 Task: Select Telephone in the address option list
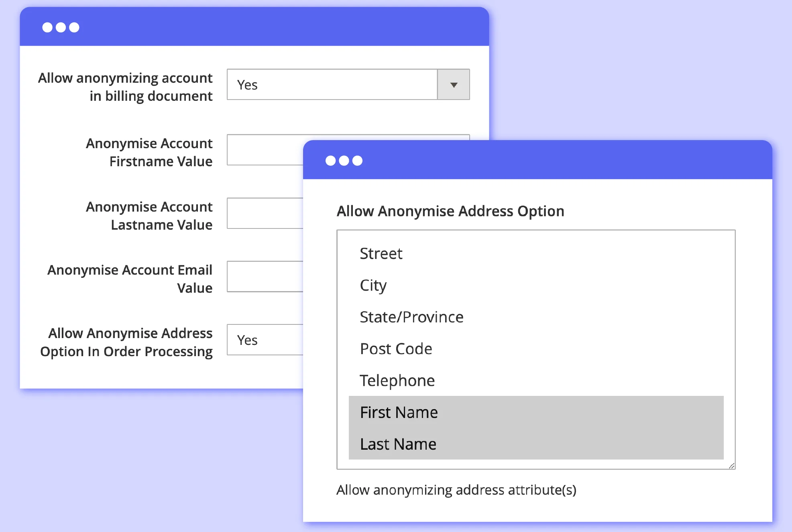point(397,381)
